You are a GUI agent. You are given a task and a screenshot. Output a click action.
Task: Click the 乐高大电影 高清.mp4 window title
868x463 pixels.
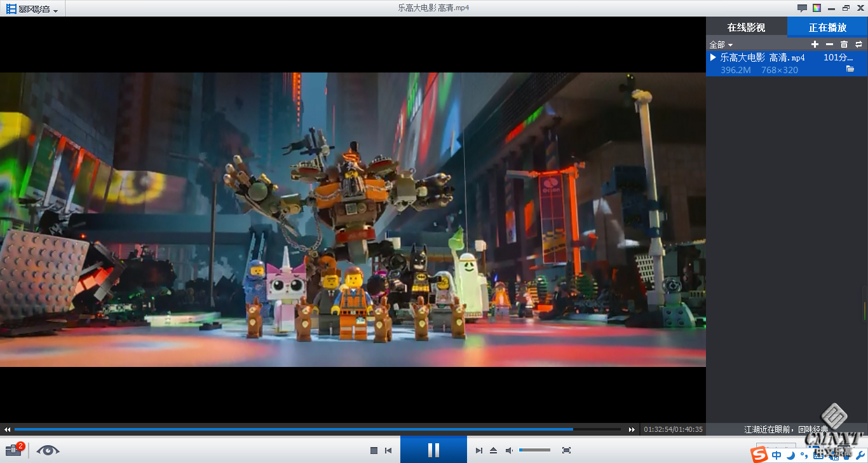click(433, 8)
